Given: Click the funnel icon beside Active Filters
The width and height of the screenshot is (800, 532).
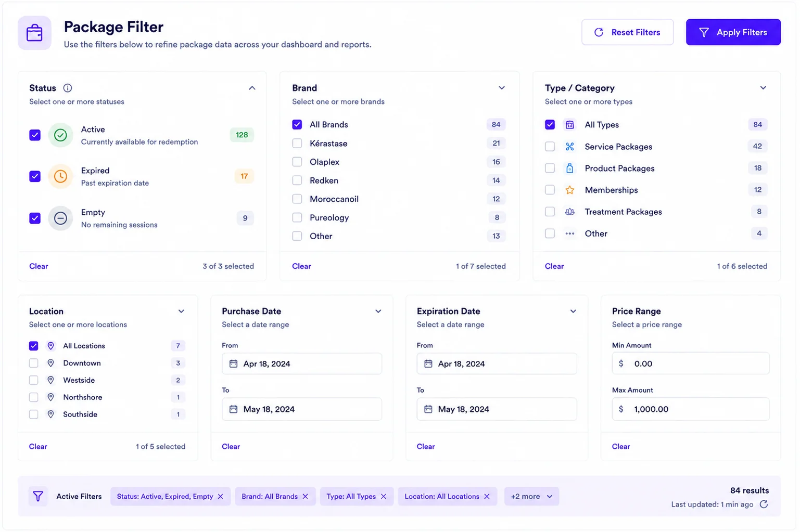Looking at the screenshot, I should (38, 497).
